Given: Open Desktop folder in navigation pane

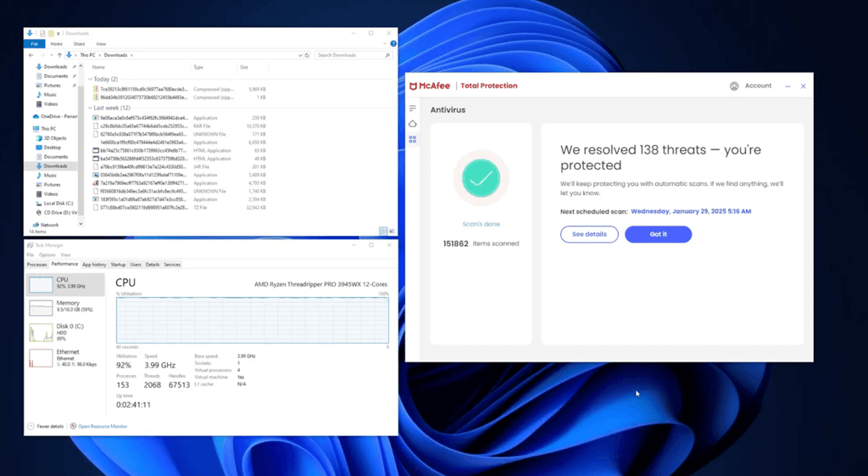Looking at the screenshot, I should 48,148.
